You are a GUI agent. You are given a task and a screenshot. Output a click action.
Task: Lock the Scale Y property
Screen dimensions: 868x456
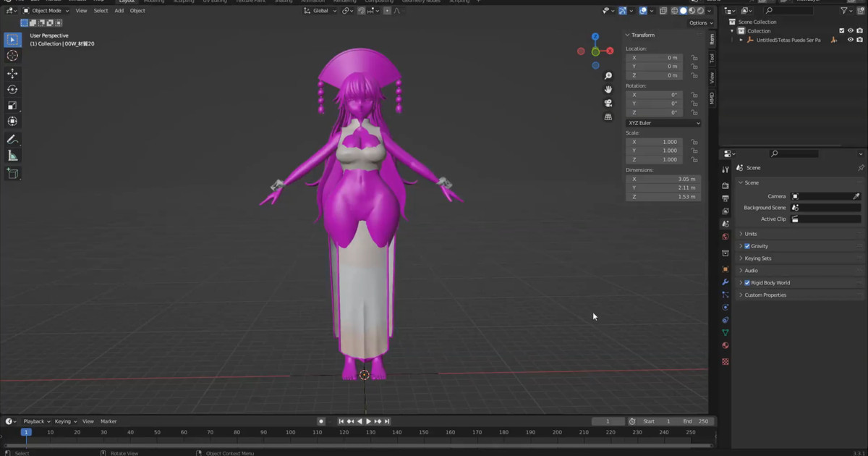[694, 151]
